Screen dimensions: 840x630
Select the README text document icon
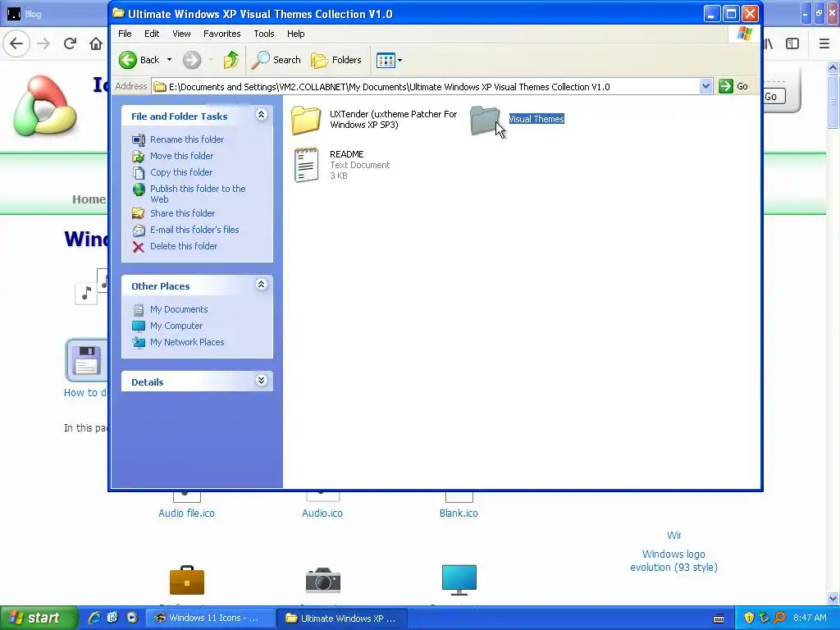point(306,165)
